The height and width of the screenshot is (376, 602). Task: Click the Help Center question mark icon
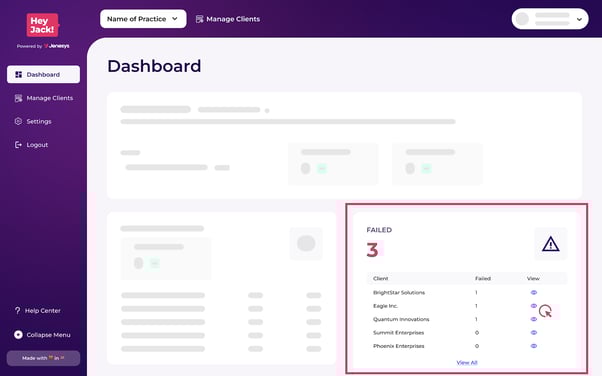click(17, 310)
